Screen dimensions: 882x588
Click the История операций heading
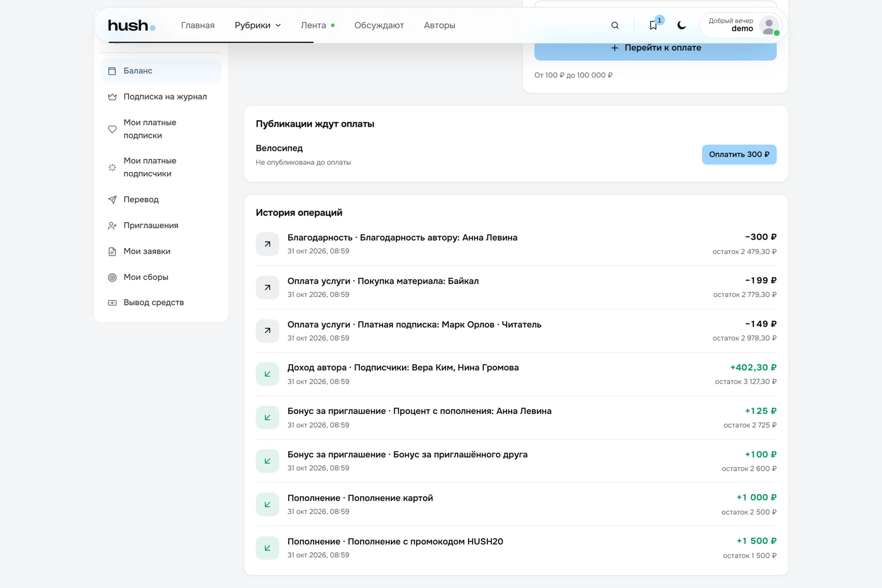299,213
